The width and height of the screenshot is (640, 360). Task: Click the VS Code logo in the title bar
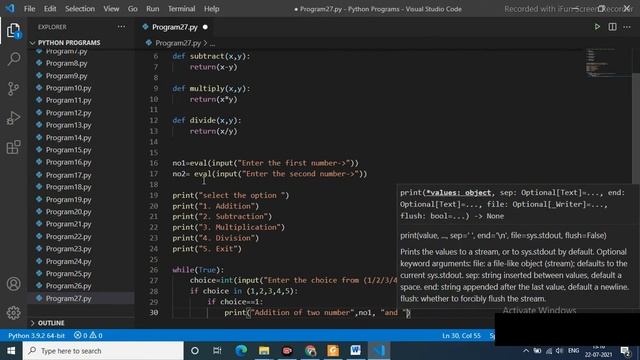point(10,9)
